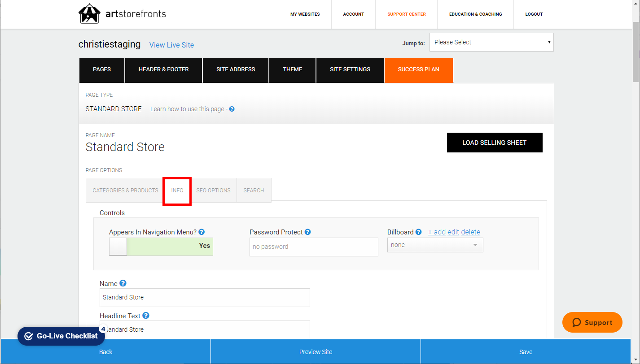Click help icon beside Billboard label
The height and width of the screenshot is (364, 640).
point(418,232)
